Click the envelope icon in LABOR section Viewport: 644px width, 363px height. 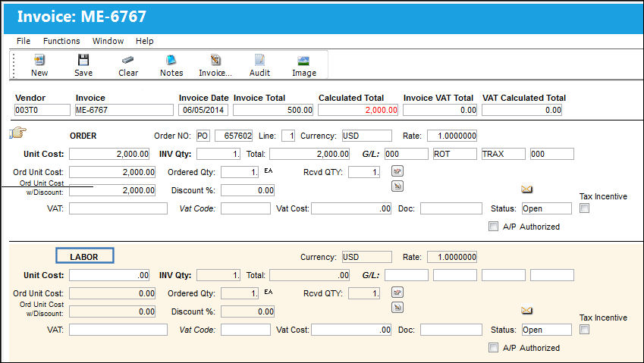[x=527, y=311]
